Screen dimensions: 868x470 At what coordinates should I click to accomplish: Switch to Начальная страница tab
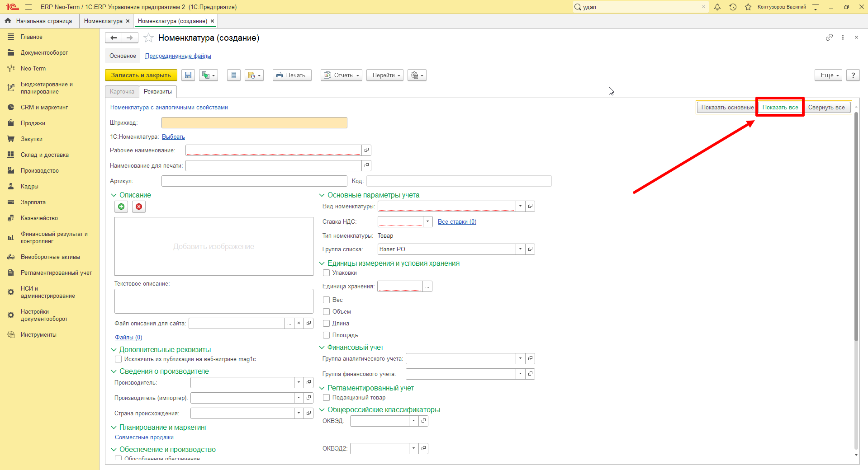39,21
